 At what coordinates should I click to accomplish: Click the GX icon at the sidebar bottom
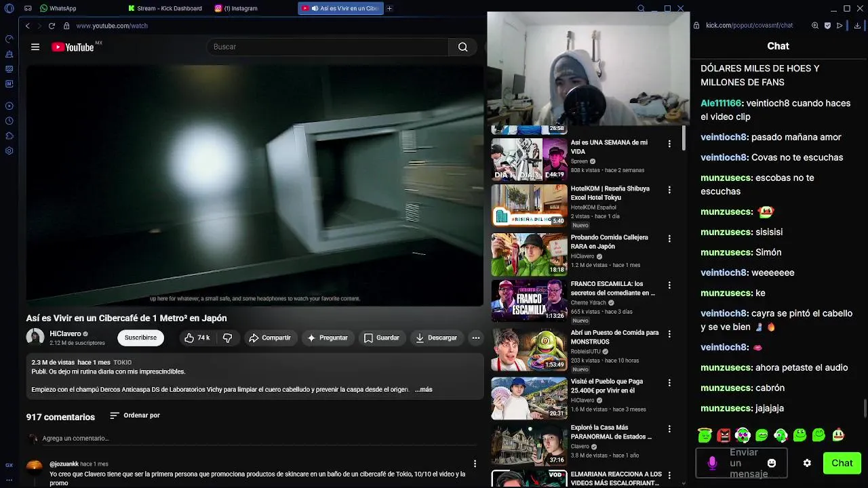(9, 466)
